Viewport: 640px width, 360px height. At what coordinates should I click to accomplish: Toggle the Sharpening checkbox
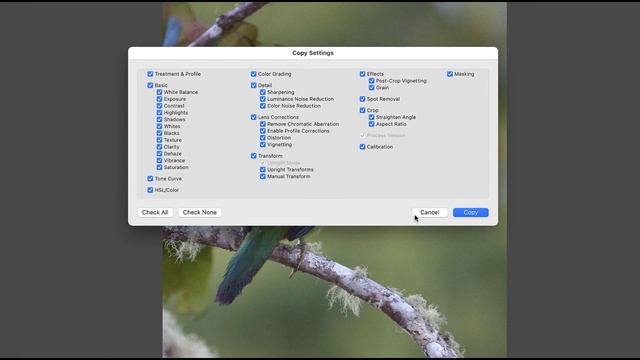pos(262,92)
